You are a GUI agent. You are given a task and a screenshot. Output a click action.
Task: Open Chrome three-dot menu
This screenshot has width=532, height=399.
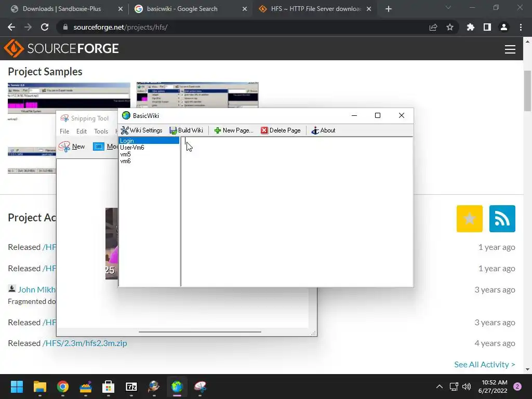pos(521,27)
